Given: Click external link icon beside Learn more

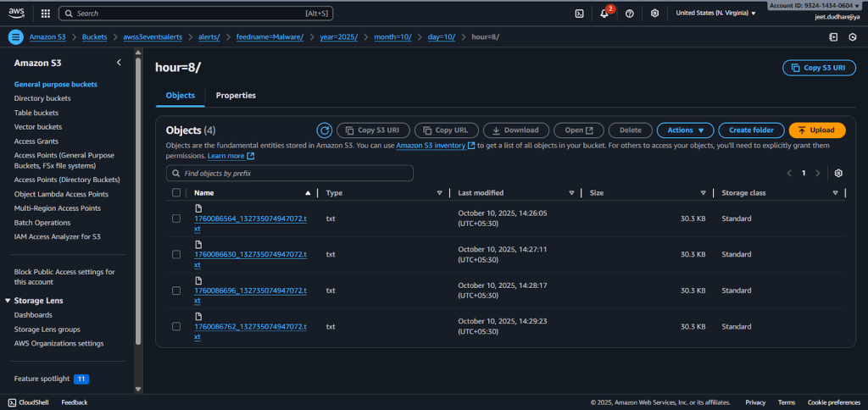Looking at the screenshot, I should click(251, 156).
